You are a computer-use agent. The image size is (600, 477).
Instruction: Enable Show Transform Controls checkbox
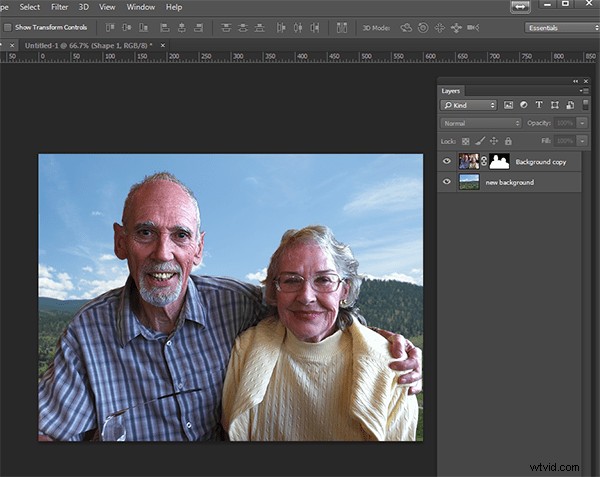tap(8, 28)
